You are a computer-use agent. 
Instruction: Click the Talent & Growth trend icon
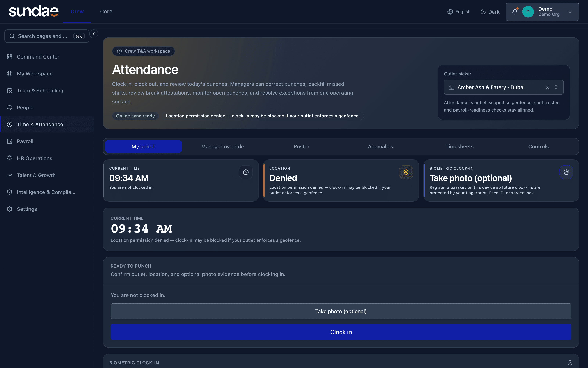coord(10,175)
